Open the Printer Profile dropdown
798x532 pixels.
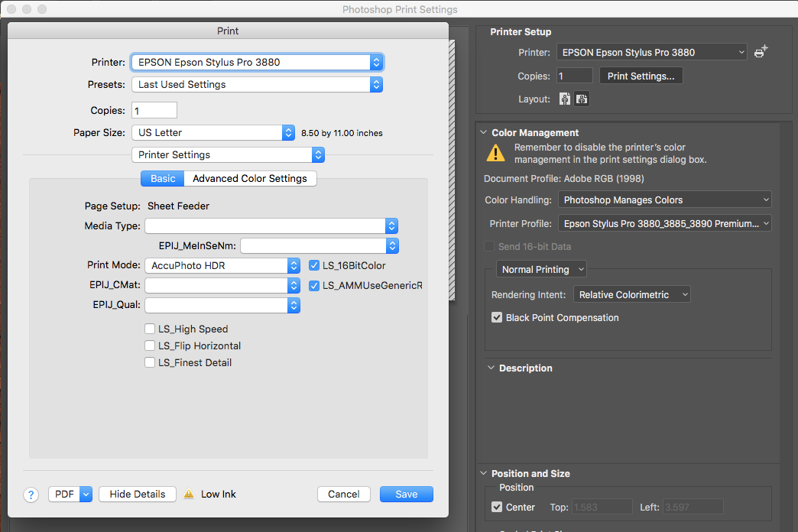(x=665, y=223)
